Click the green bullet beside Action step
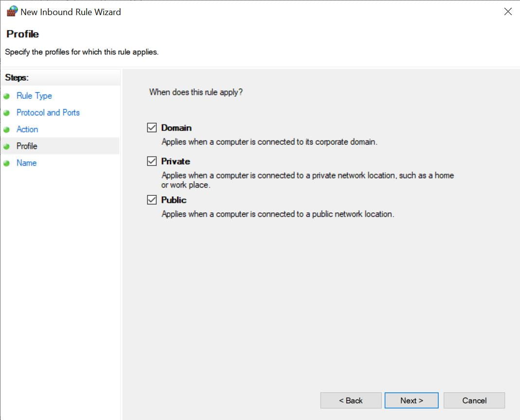 pos(7,130)
